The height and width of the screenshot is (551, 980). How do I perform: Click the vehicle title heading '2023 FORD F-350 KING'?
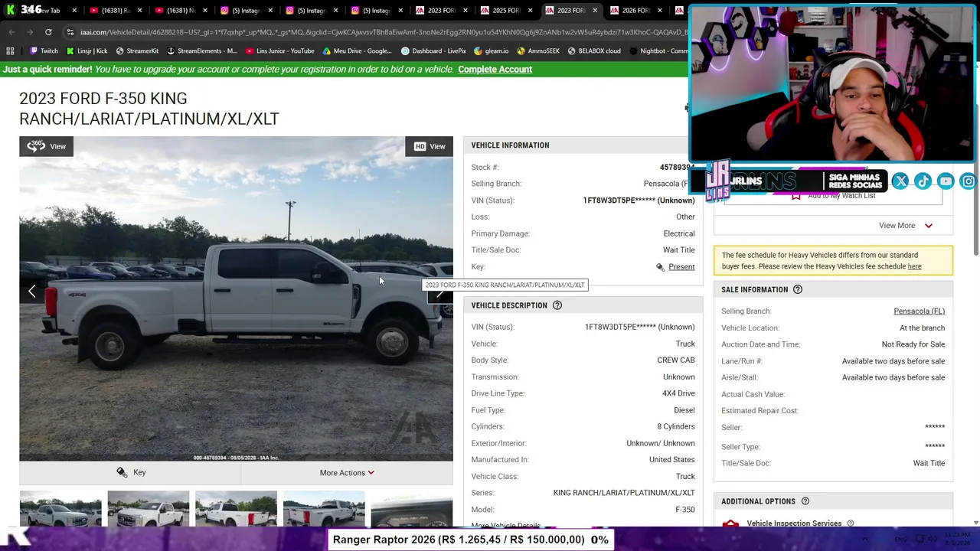(103, 99)
